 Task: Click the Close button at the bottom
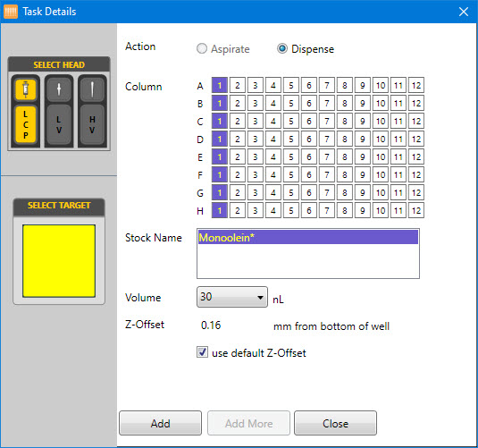coord(335,423)
